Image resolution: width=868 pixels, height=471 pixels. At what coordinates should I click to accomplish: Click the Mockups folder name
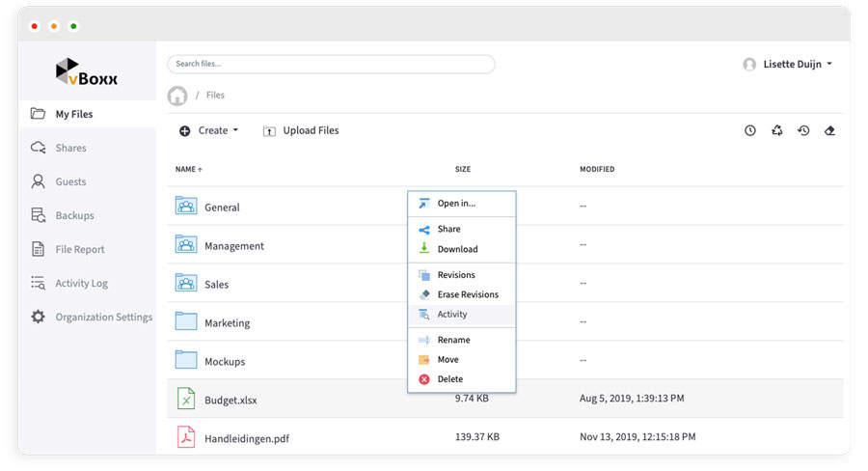coord(225,361)
